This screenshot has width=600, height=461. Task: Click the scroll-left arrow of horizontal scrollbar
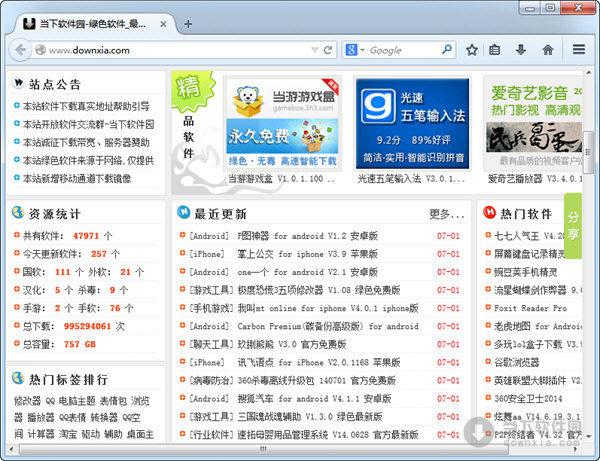tap(11, 449)
